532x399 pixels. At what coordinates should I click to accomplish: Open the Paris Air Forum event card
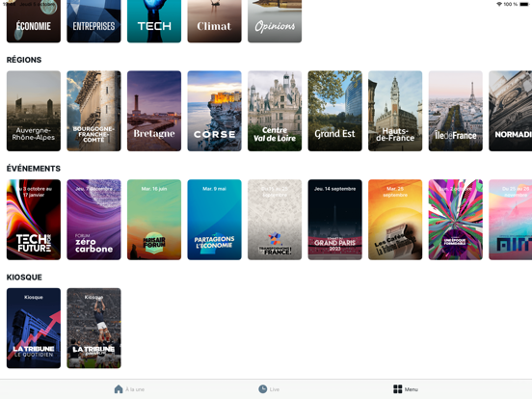154,220
